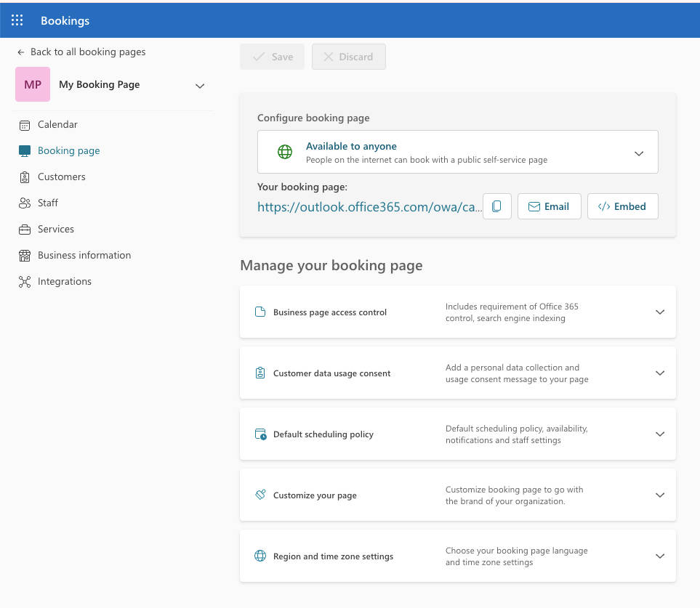Viewport: 700px width, 608px height.
Task: Expand the Available to anyone dropdown
Action: (x=639, y=153)
